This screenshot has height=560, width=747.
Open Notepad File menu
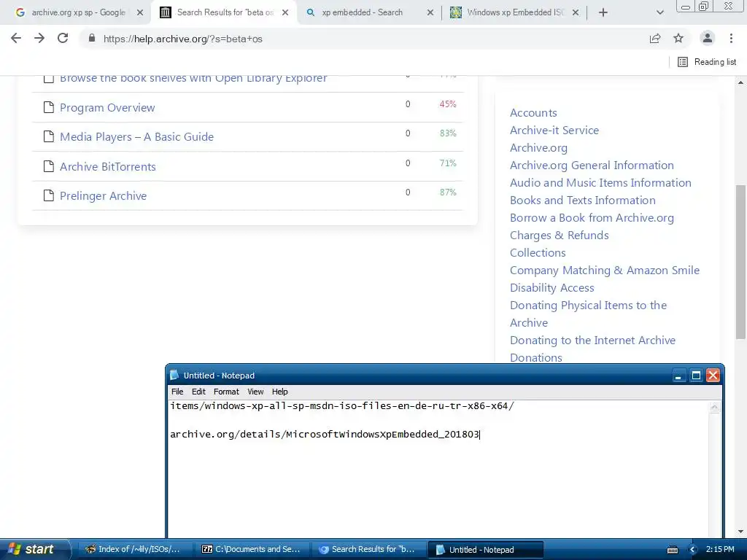(x=177, y=392)
